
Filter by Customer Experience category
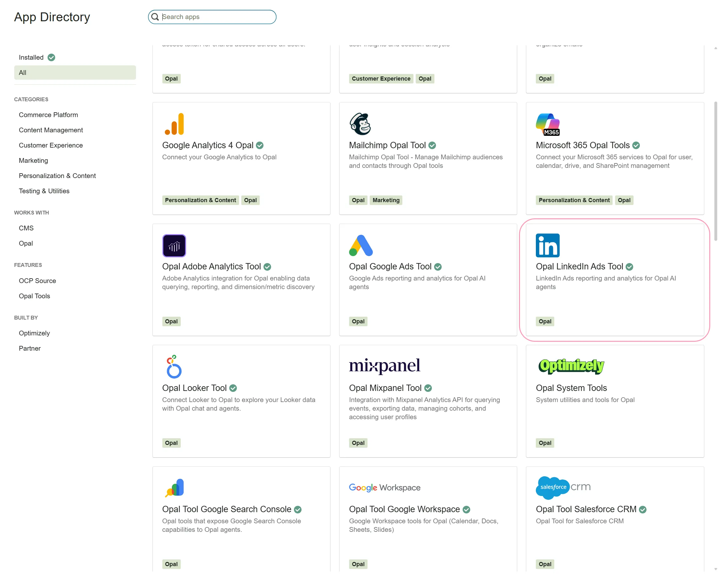[51, 145]
